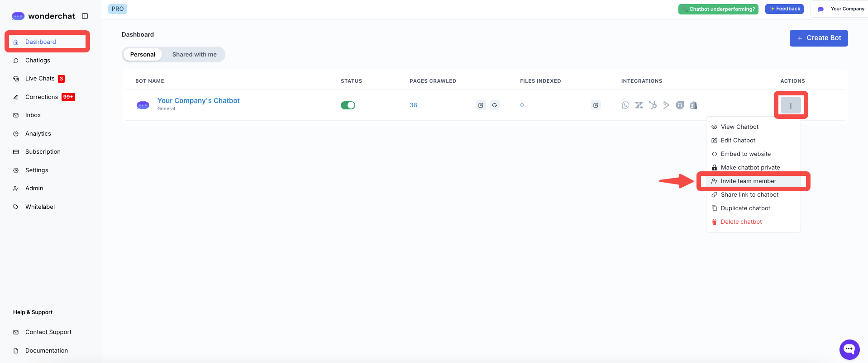Click the HubSpot integration icon
Screen dimensions: 868x363
click(x=652, y=105)
